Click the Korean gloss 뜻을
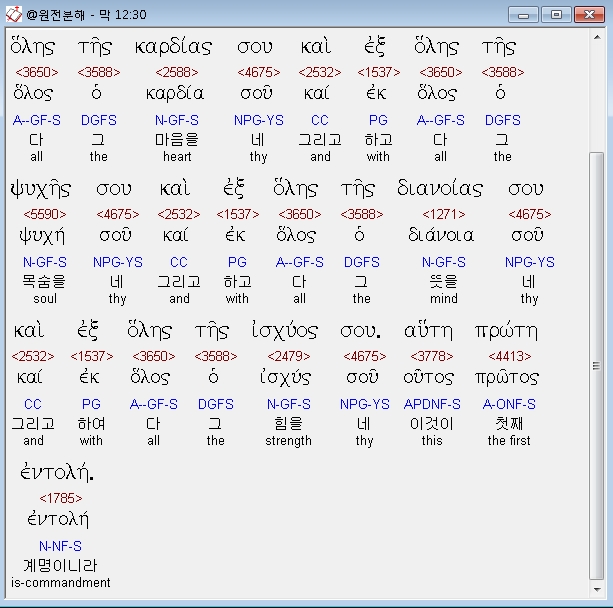Screen dimensions: 613x608 444,282
